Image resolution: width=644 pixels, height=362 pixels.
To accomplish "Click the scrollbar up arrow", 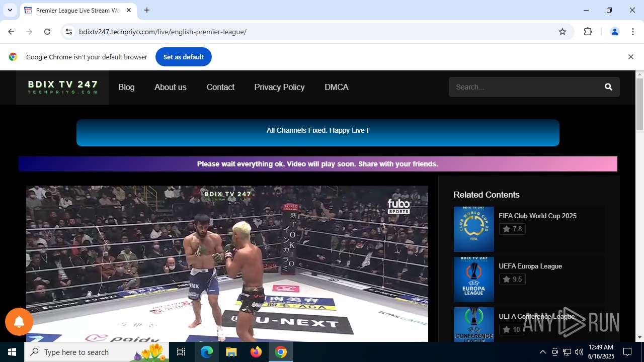I will 639,74.
